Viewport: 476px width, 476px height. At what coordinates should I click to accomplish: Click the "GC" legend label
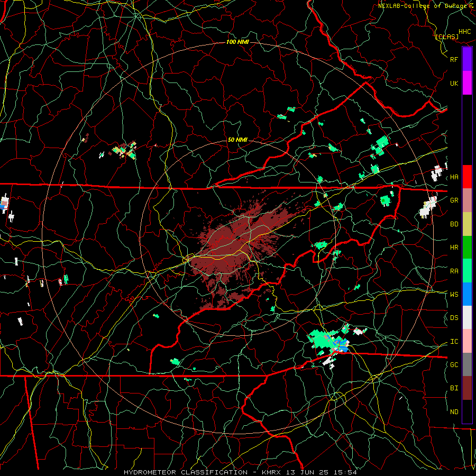454,365
